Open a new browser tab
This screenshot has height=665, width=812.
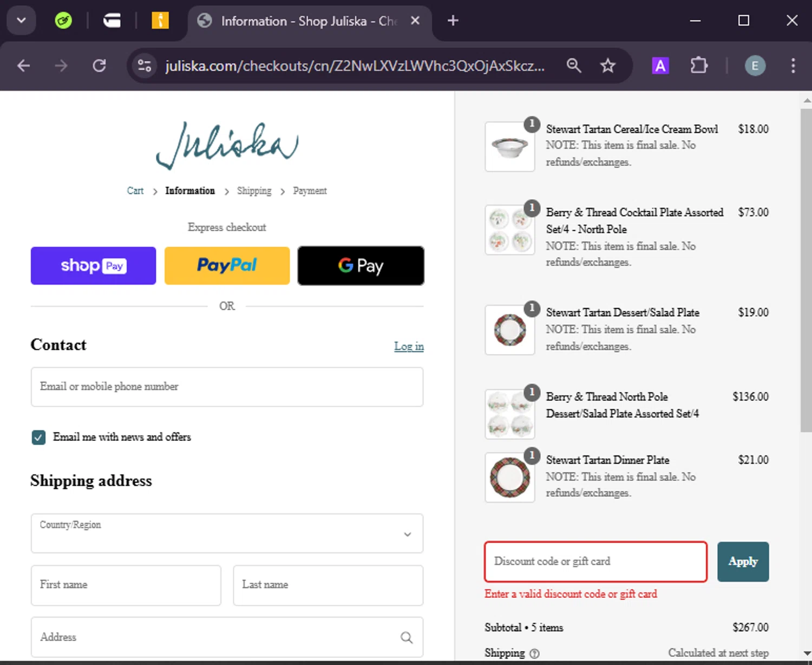[453, 21]
